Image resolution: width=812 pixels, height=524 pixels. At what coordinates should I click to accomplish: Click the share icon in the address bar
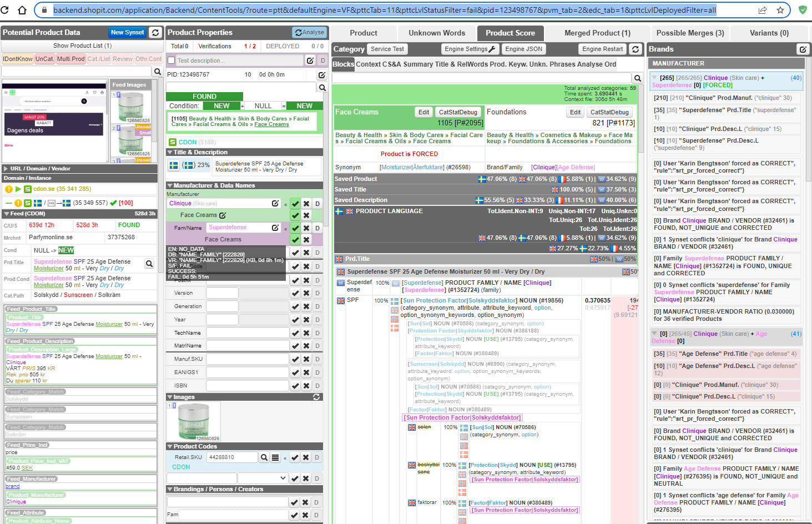(x=763, y=10)
